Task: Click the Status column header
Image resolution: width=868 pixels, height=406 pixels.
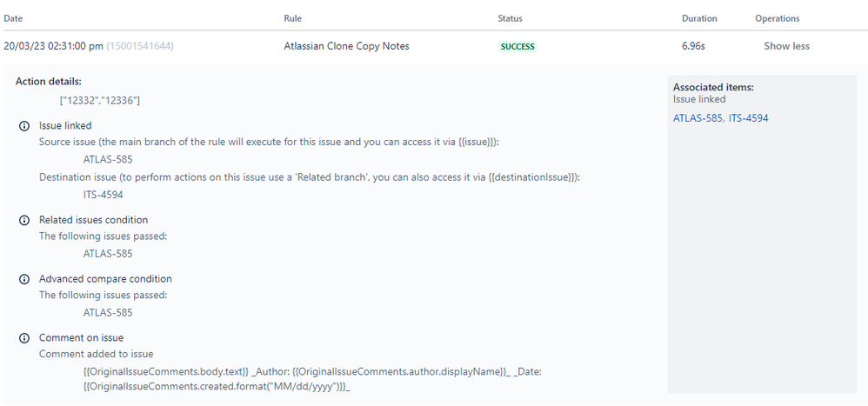Action: pos(510,18)
